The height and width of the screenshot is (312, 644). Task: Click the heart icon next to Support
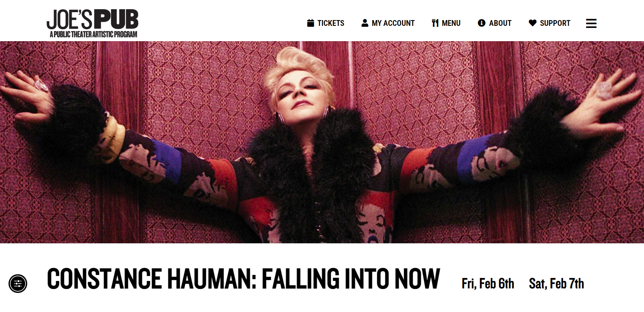click(533, 23)
